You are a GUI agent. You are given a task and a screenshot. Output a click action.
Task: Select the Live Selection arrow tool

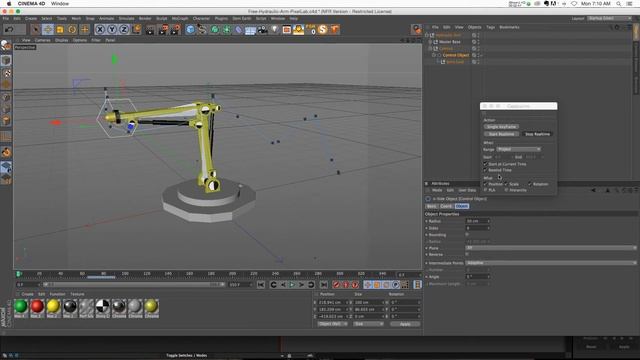click(x=36, y=29)
